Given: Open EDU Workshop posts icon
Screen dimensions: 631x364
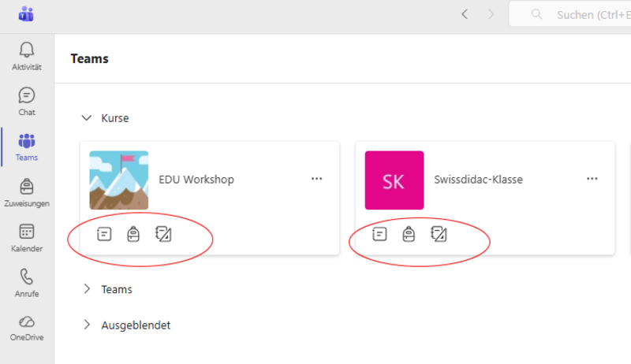Looking at the screenshot, I should click(x=103, y=234).
